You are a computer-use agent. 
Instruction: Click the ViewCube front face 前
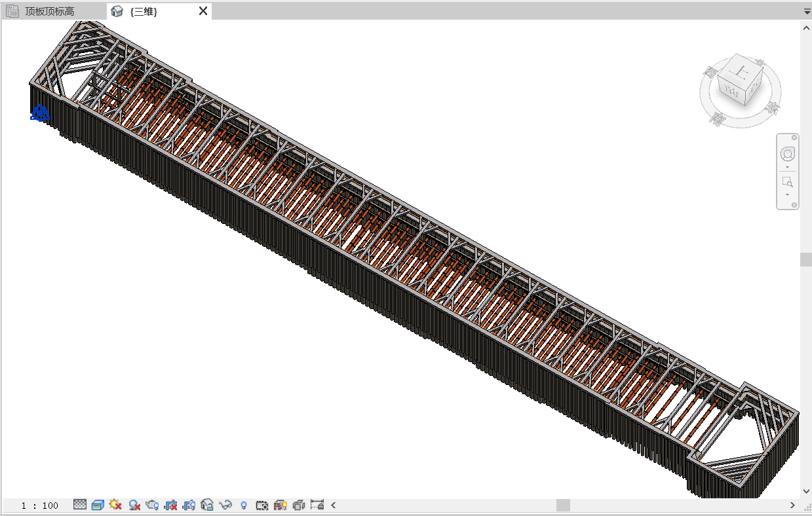[731, 90]
